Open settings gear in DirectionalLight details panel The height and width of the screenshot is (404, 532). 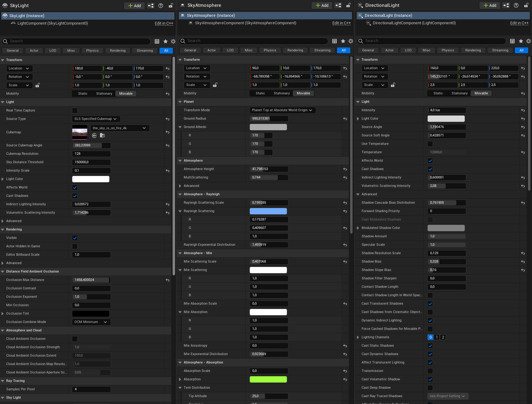coord(529,41)
